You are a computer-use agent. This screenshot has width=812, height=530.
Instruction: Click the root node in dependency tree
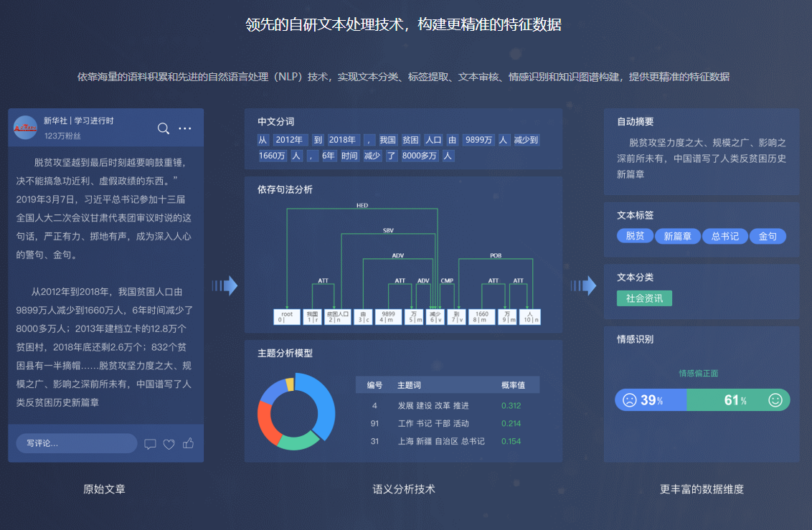[287, 316]
